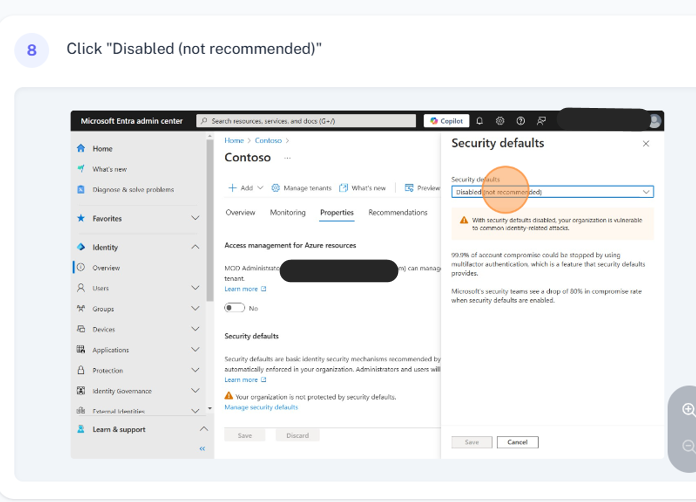Click the Home icon in sidebar

(x=81, y=148)
